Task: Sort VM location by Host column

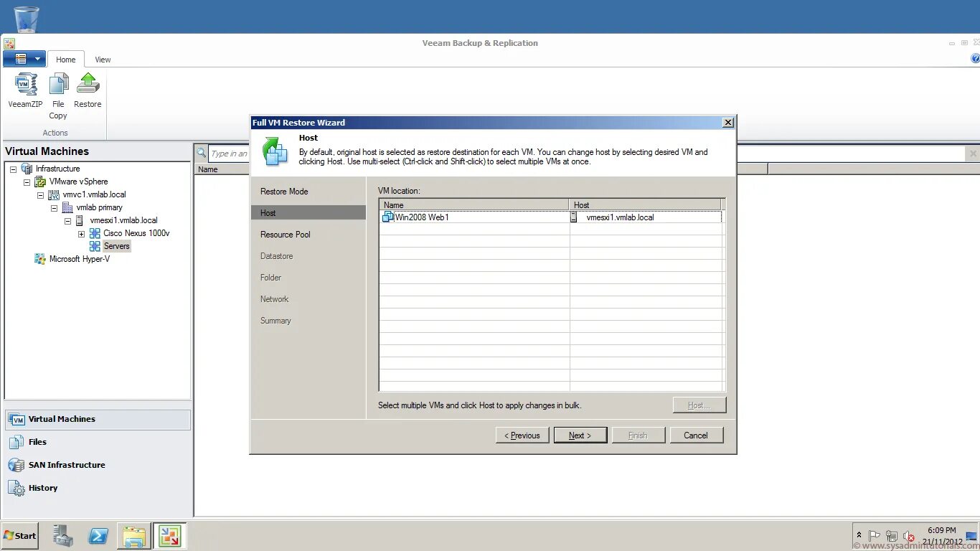Action: pyautogui.click(x=645, y=204)
